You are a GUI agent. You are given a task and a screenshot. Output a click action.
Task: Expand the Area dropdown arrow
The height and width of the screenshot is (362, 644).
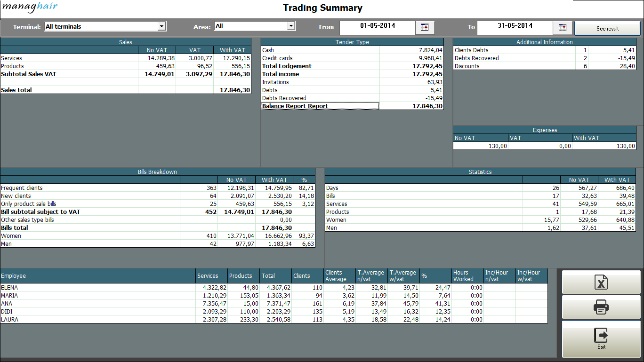pyautogui.click(x=291, y=26)
